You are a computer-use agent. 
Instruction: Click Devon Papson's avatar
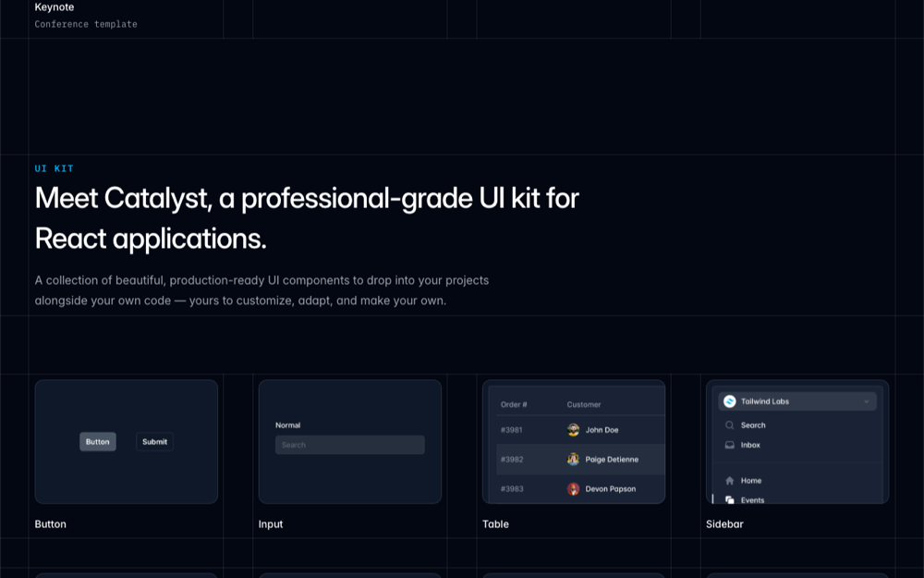pos(574,489)
